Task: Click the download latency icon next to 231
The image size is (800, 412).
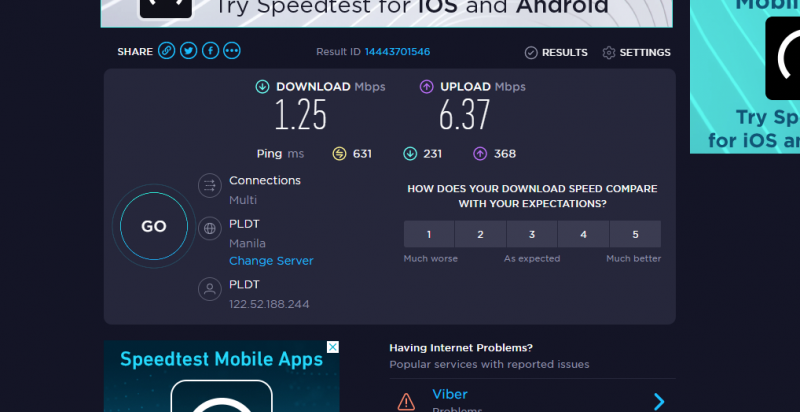Action: pos(410,153)
